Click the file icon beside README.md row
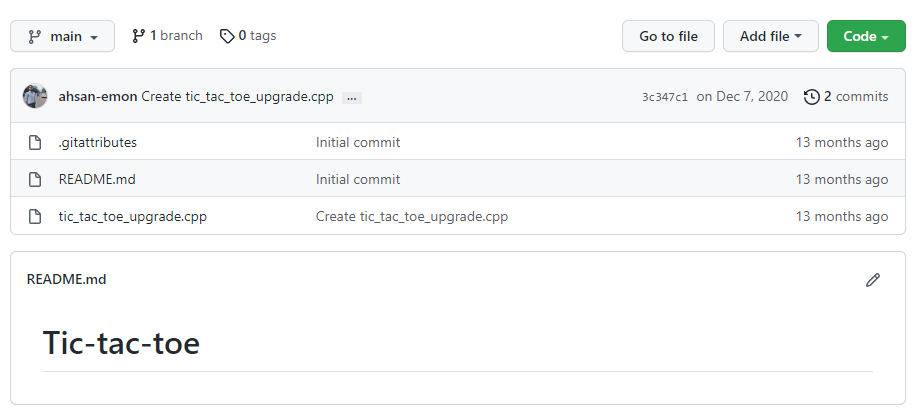The image size is (916, 419). (x=35, y=180)
